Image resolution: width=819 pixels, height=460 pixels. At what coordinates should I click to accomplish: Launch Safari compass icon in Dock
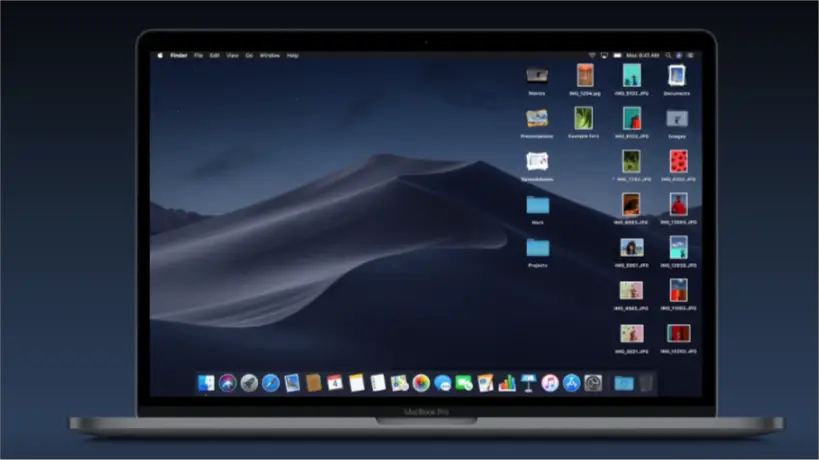[x=271, y=383]
